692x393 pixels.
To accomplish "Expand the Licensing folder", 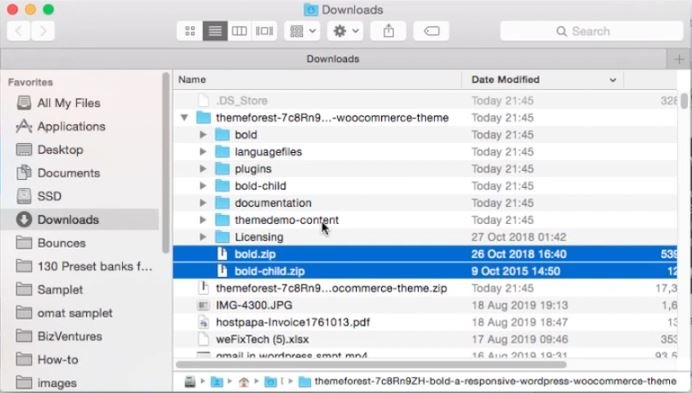I will pos(203,237).
